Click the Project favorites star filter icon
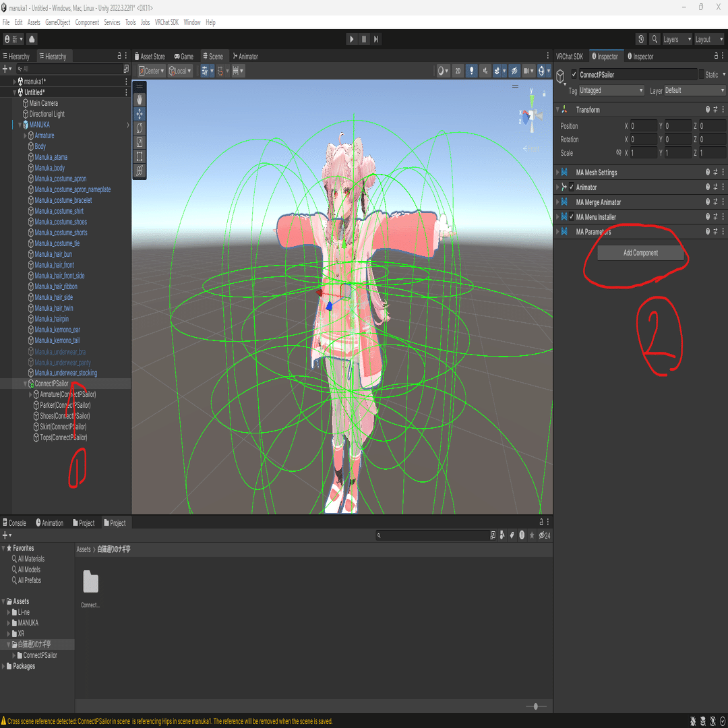This screenshot has height=728, width=728. (x=532, y=535)
